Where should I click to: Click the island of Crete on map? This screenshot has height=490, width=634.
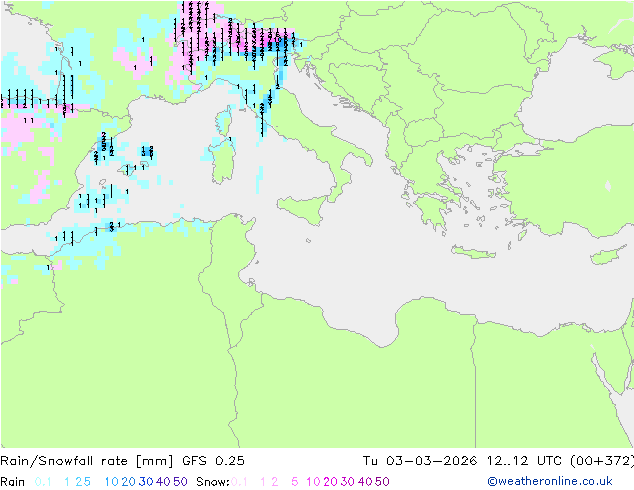[x=473, y=252]
